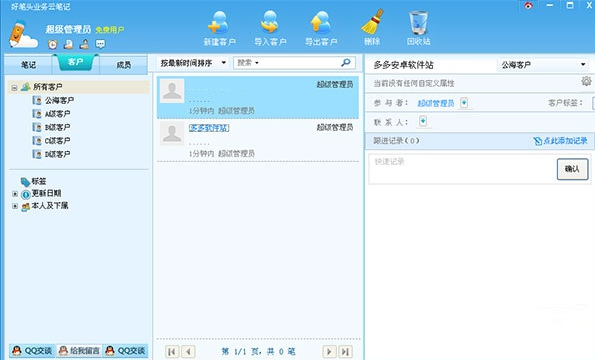595x360 pixels.
Task: Click the 超级管理员 participant link
Action: coord(436,103)
